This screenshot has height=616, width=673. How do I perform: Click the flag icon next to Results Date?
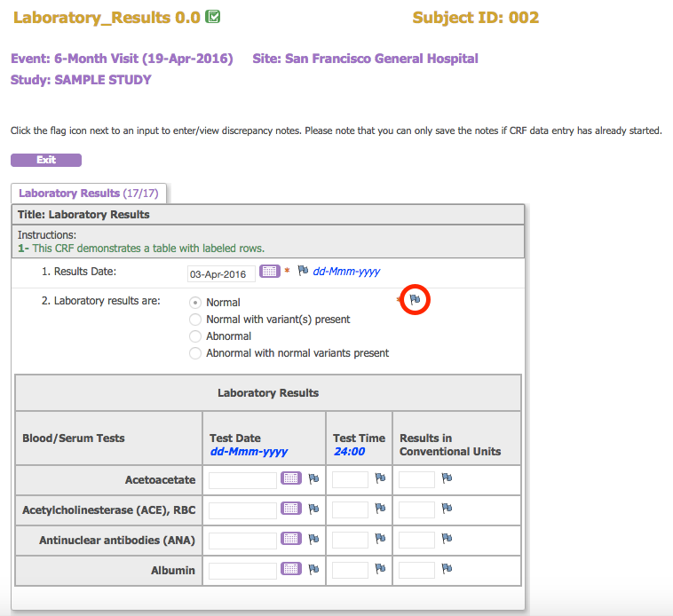pyautogui.click(x=303, y=271)
